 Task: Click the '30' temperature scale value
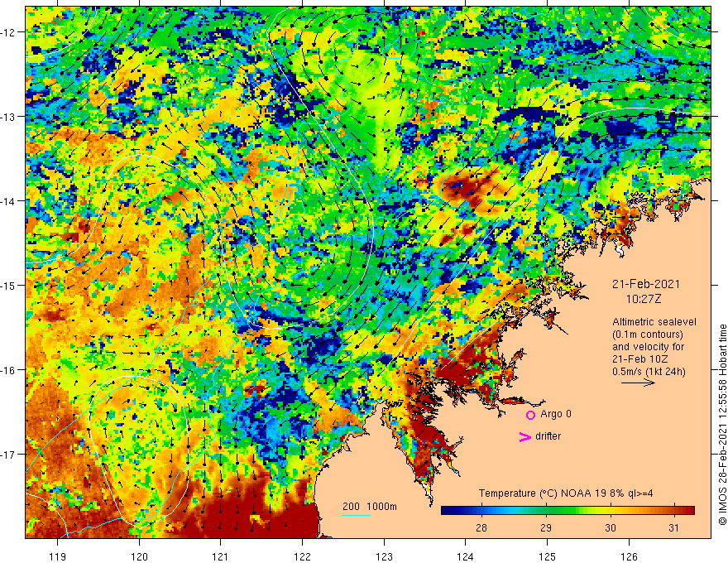tap(610, 527)
